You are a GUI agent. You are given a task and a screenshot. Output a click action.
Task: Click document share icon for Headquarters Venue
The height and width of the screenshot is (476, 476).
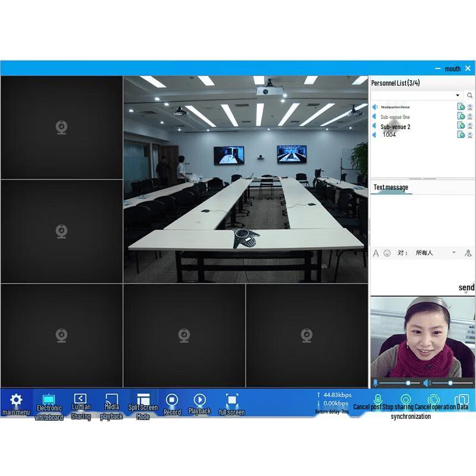pos(461,107)
